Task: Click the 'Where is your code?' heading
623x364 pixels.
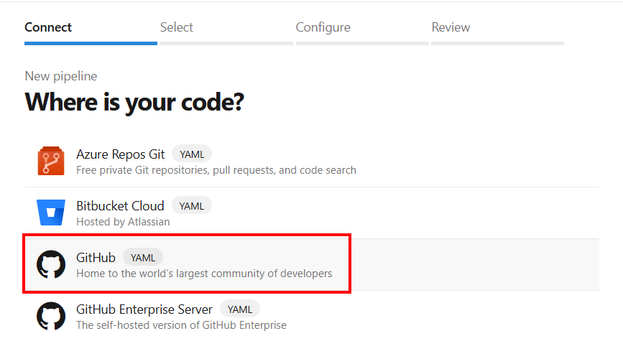Action: (x=134, y=103)
